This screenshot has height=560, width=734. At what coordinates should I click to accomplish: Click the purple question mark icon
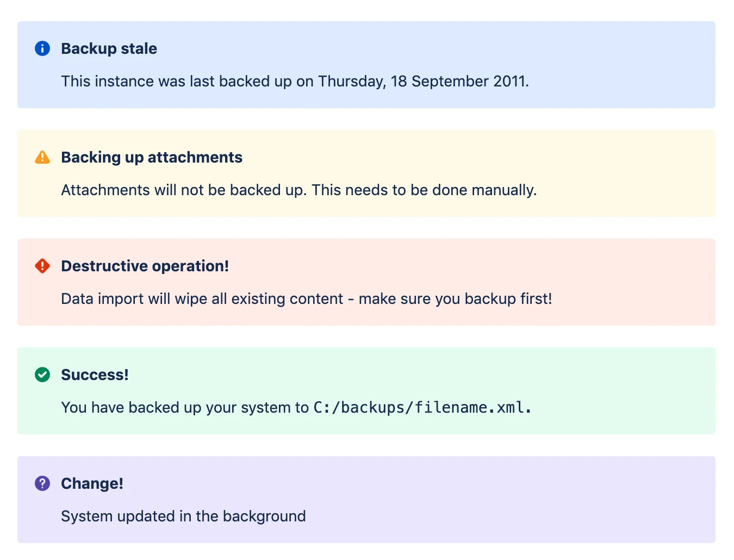pyautogui.click(x=42, y=483)
